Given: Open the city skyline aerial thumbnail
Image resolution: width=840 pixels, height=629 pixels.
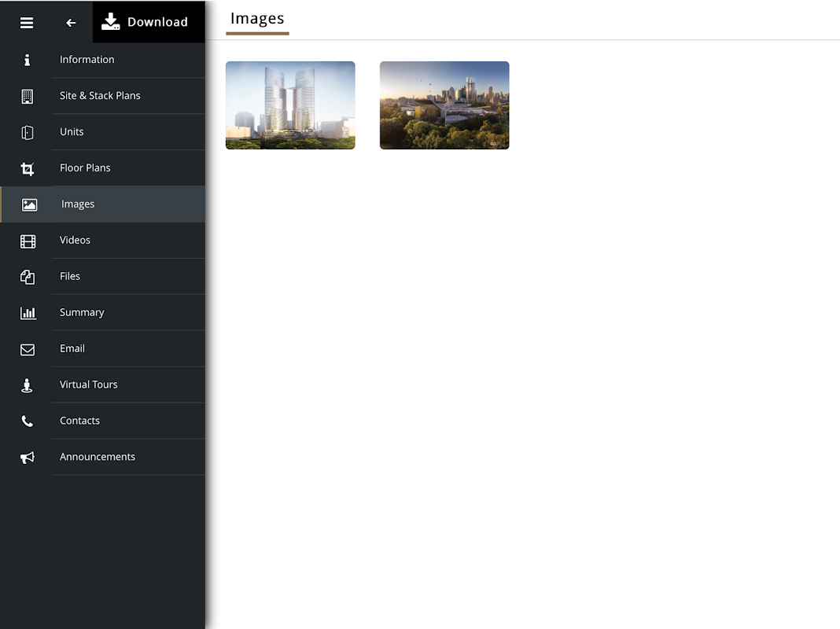Looking at the screenshot, I should click(x=444, y=105).
